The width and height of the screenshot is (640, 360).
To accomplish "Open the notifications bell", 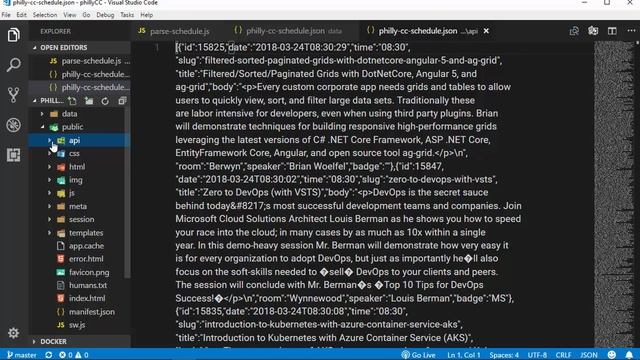I will [x=629, y=355].
